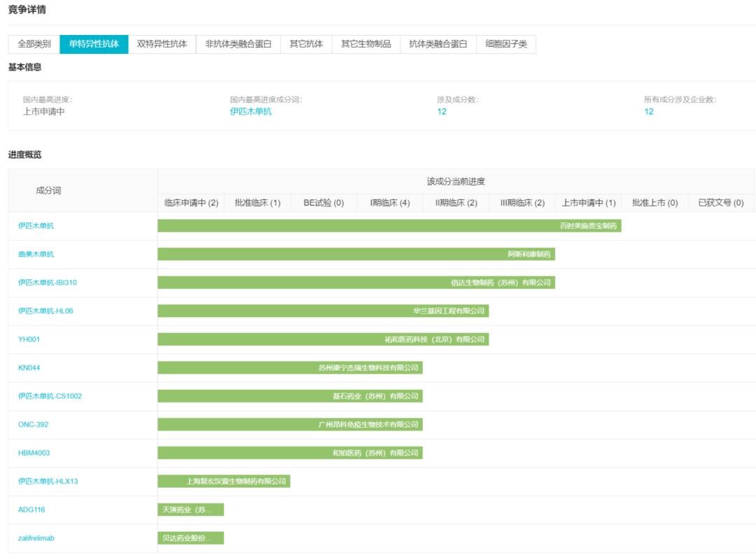756x555 pixels.
Task: Select the 单特异性抗体 tab
Action: coord(94,44)
